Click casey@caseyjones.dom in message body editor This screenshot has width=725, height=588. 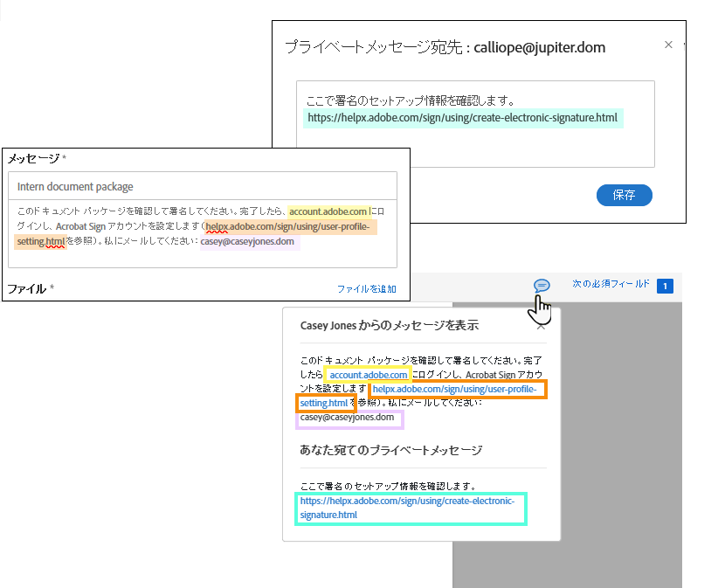click(247, 241)
